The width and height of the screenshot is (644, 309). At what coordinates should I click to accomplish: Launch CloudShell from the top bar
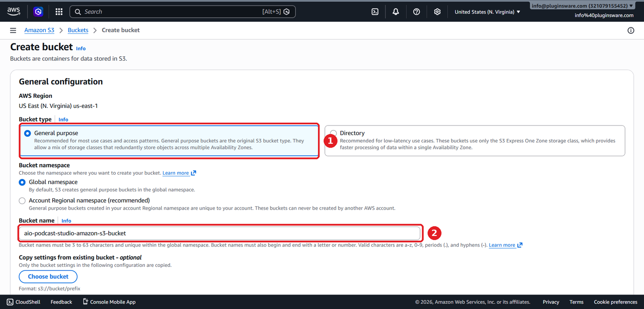(375, 12)
